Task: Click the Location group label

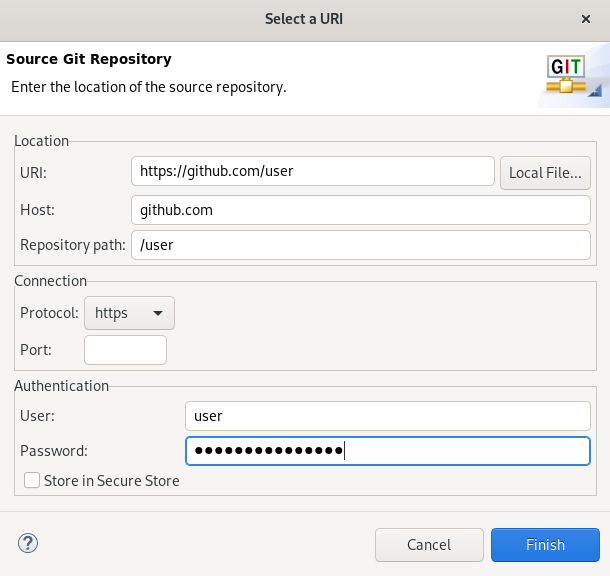Action: [42, 141]
